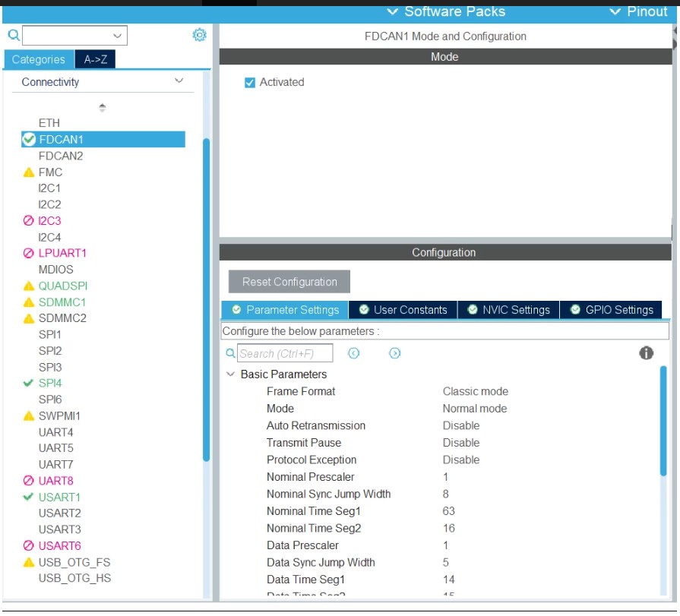Go to next parameter search result
Screen dimensions: 680x616
tap(394, 353)
